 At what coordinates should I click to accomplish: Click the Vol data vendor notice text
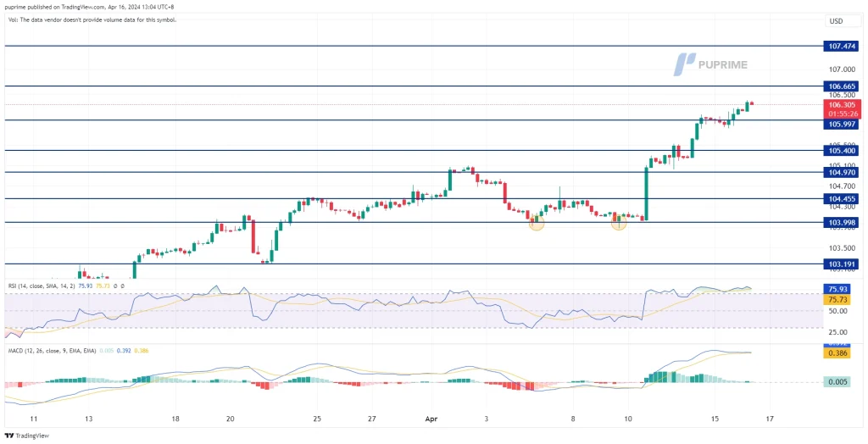91,19
